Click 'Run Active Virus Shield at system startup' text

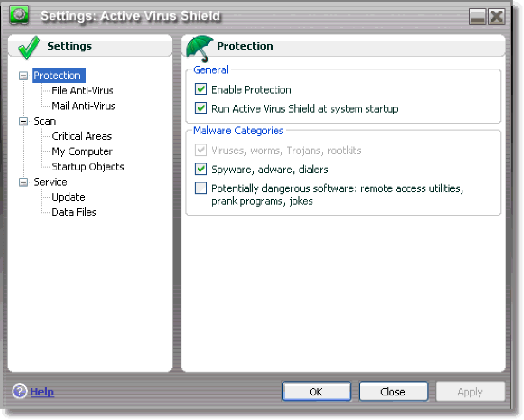pos(305,108)
